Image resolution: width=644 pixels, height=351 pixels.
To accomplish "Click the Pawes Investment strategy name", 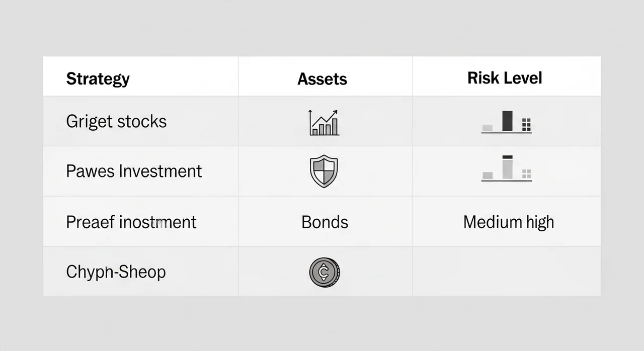I will (x=134, y=171).
